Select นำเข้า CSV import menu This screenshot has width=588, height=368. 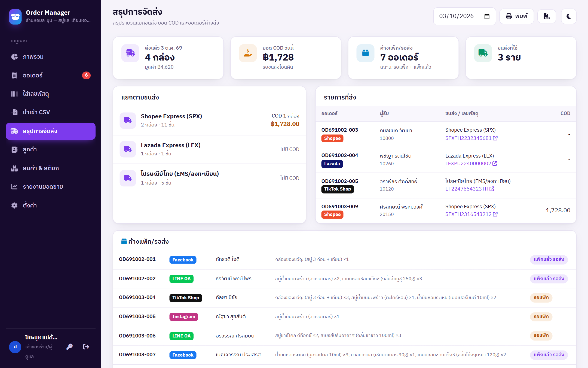click(51, 112)
